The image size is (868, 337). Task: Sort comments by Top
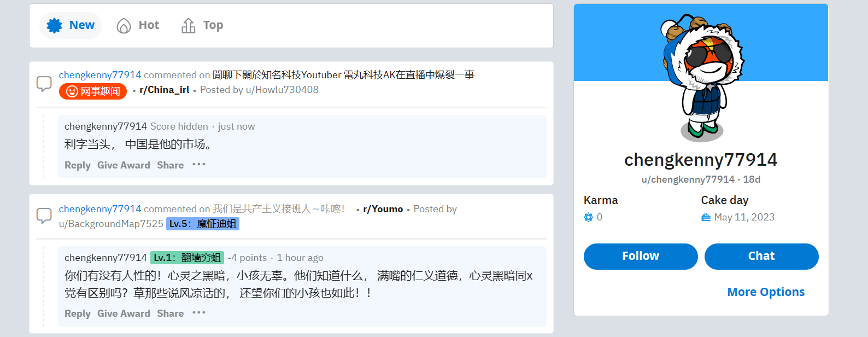pos(202,26)
